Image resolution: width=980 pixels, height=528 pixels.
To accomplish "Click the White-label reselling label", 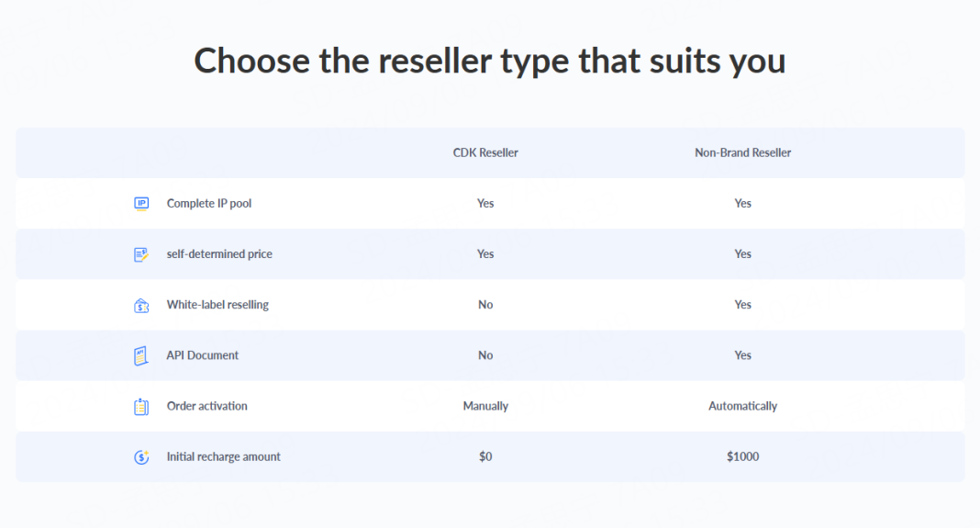I will (217, 305).
